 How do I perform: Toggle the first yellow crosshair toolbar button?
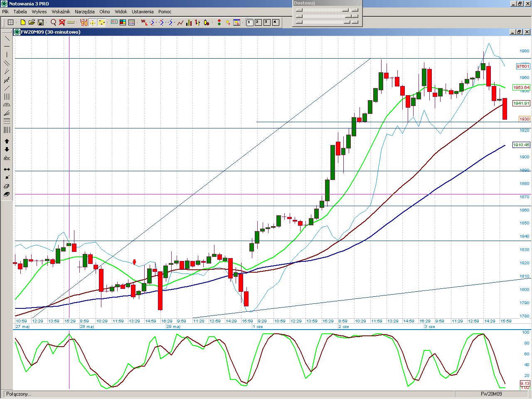coord(93,22)
